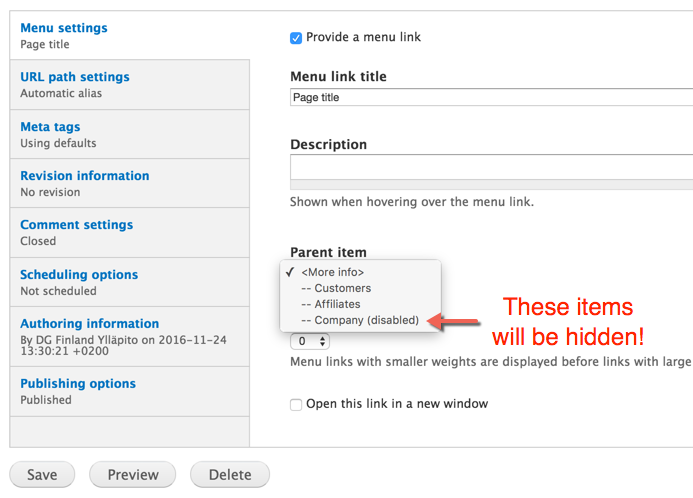Click the Preview button

point(133,475)
